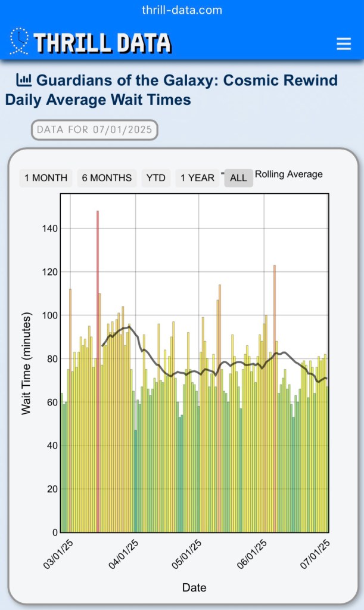Tap the 04/01/25 x-axis date label
Screen dimensions: 364x610
tap(123, 554)
